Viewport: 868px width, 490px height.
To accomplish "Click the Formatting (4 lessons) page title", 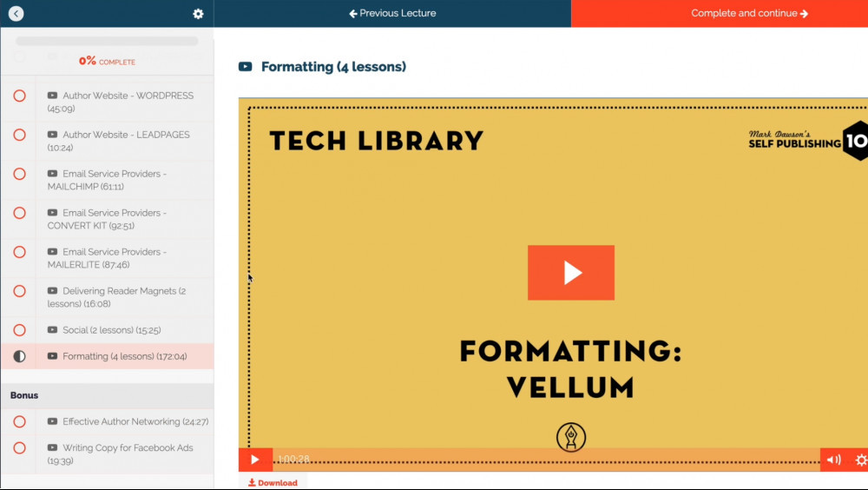I will pos(334,67).
